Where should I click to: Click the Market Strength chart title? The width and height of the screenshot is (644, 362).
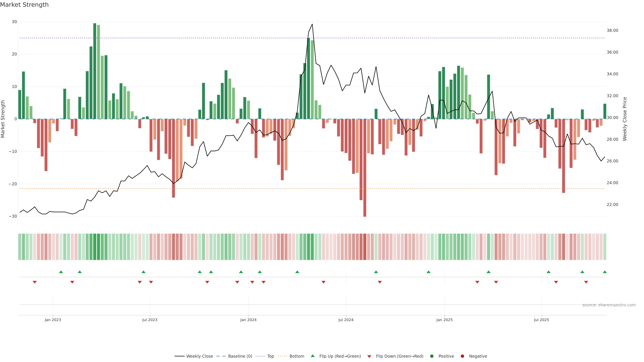24,5
